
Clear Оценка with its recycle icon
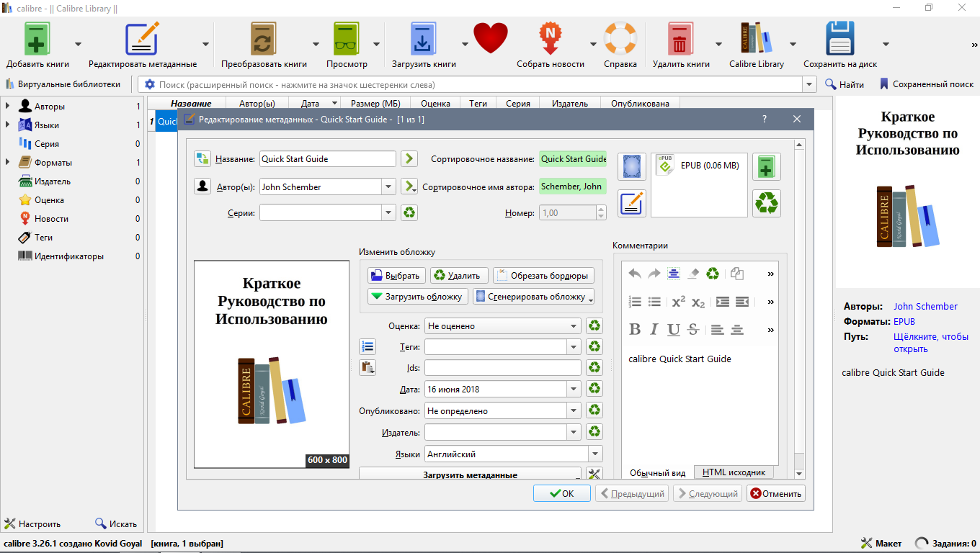click(594, 326)
